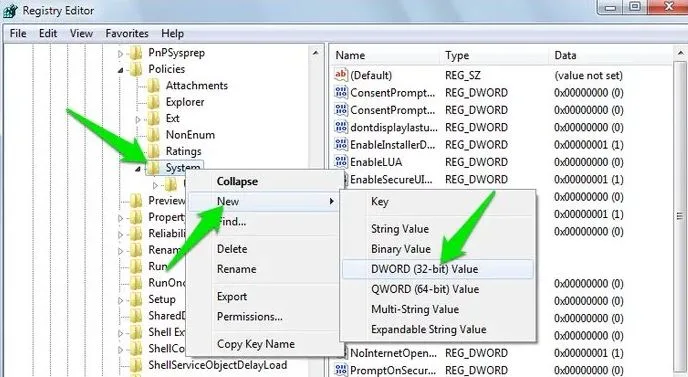Choose Delete in the context menu
This screenshot has width=688, height=377.
pyautogui.click(x=265, y=249)
